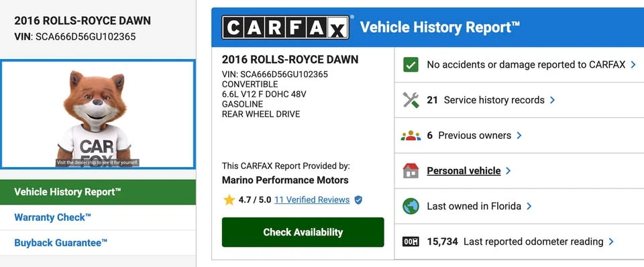Screen dimensions: 644x267
Task: Click the globe last owned icon
Action: point(411,206)
